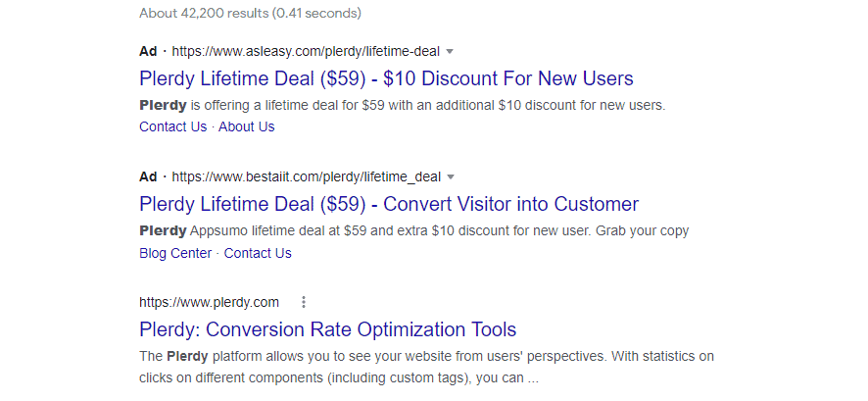Open Plerdy: Conversion Rate Optimization Tools result
The width and height of the screenshot is (868, 401).
click(328, 330)
